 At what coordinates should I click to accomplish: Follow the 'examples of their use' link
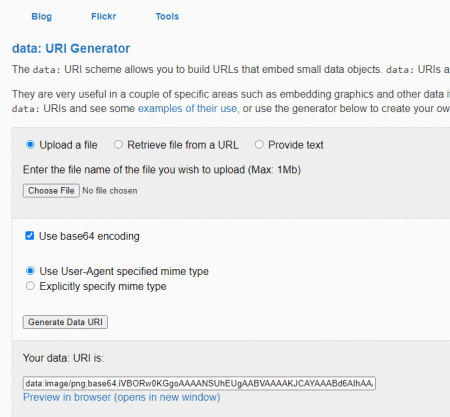(x=188, y=109)
